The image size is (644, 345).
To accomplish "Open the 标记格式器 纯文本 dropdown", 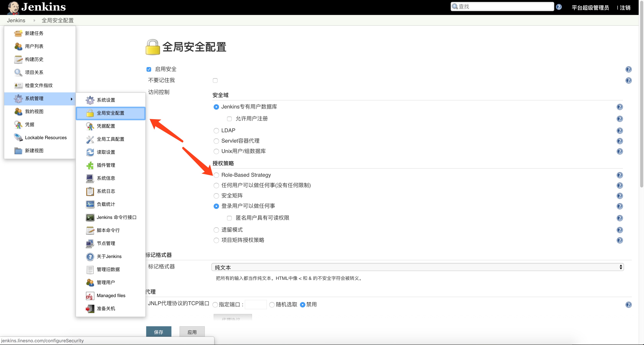I will tap(417, 267).
